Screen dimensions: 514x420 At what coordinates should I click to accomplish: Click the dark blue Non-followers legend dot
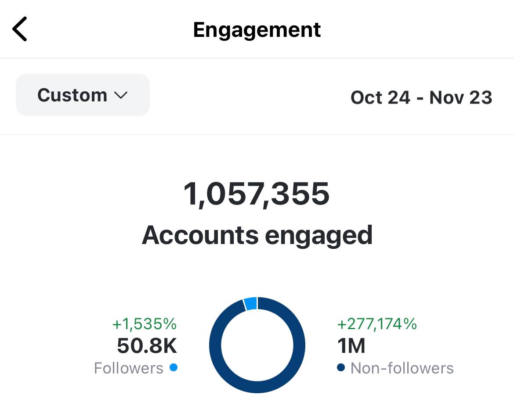coord(341,367)
